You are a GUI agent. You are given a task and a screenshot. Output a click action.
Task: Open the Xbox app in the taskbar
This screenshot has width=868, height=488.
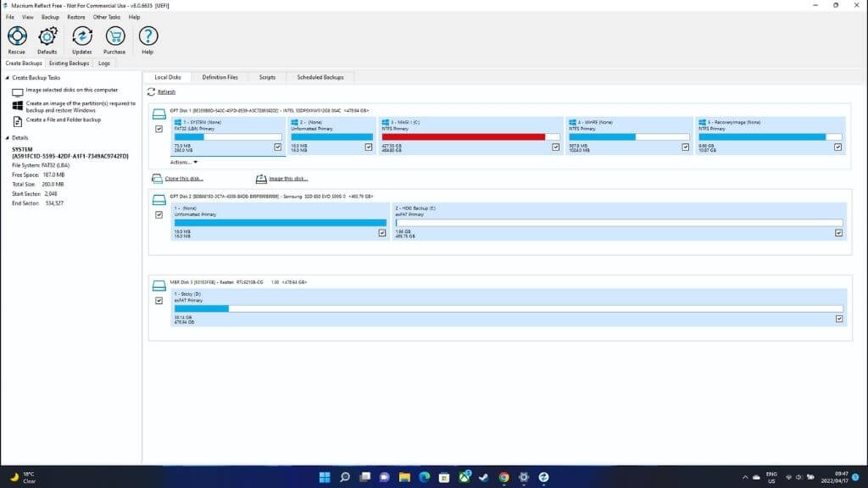point(465,477)
